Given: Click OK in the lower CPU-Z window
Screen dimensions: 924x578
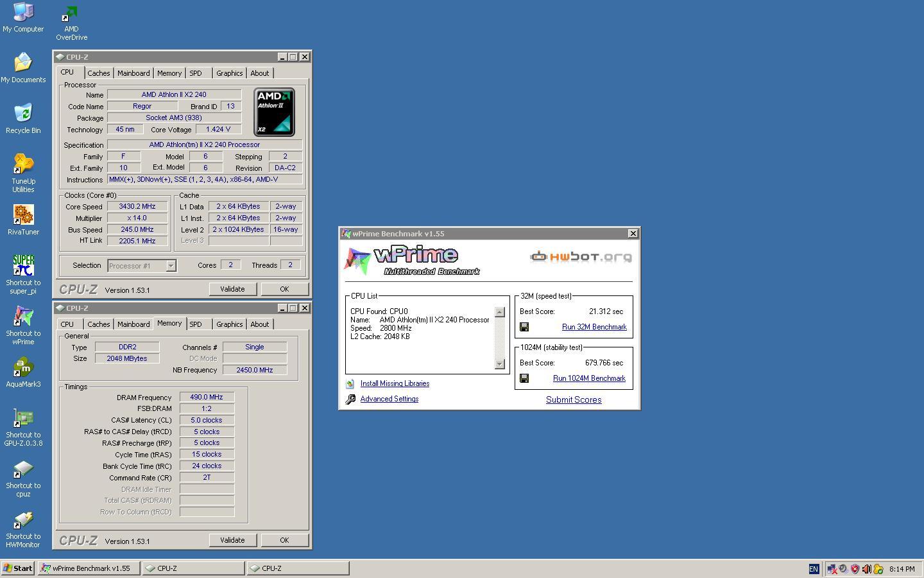Looking at the screenshot, I should click(x=284, y=540).
